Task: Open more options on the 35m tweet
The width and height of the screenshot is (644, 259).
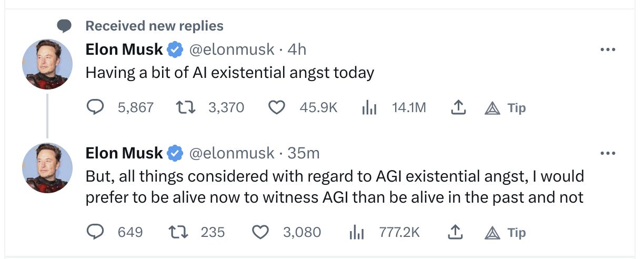Action: click(608, 154)
